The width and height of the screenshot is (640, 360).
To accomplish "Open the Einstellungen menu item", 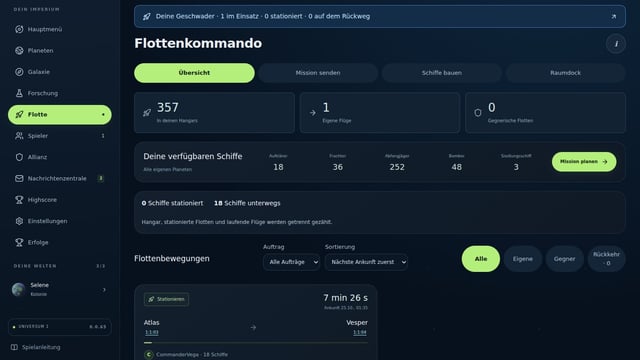I will pyautogui.click(x=60, y=221).
